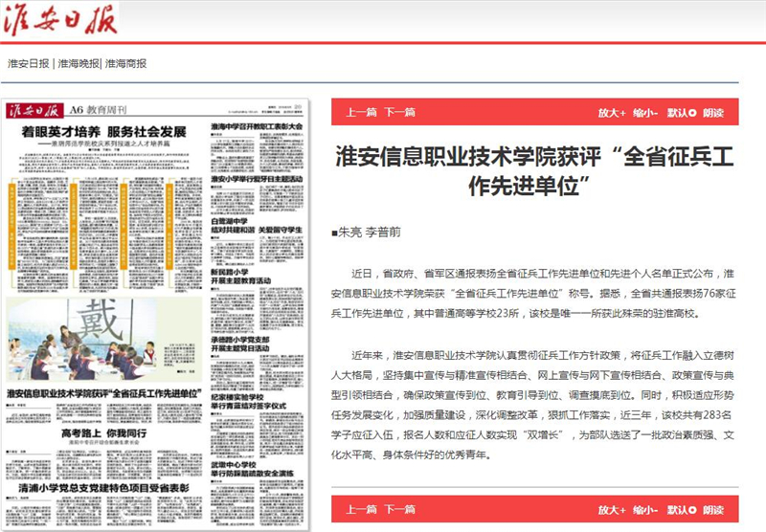Click bottom bar 缩小- control

pyautogui.click(x=645, y=510)
